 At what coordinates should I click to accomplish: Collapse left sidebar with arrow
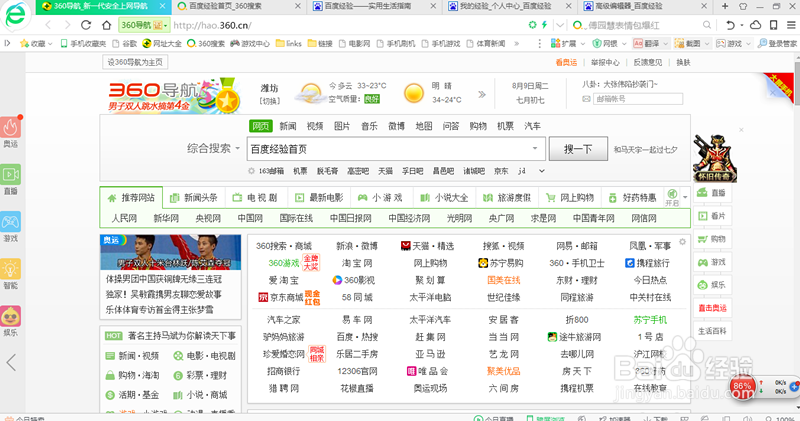[11, 362]
